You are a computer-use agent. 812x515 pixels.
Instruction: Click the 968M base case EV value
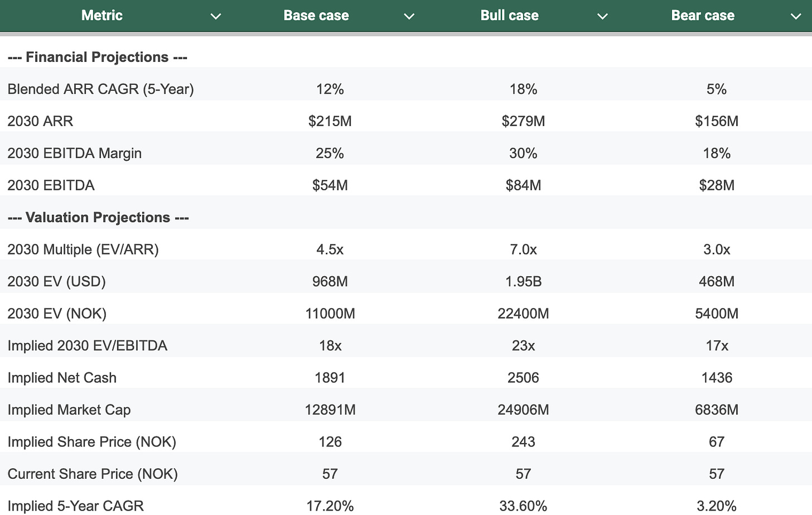[x=330, y=281]
